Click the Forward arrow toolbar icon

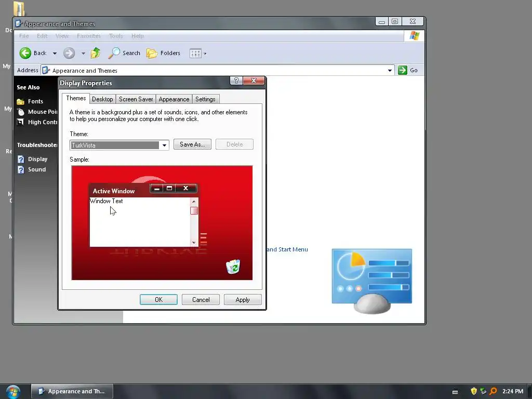[x=69, y=53]
